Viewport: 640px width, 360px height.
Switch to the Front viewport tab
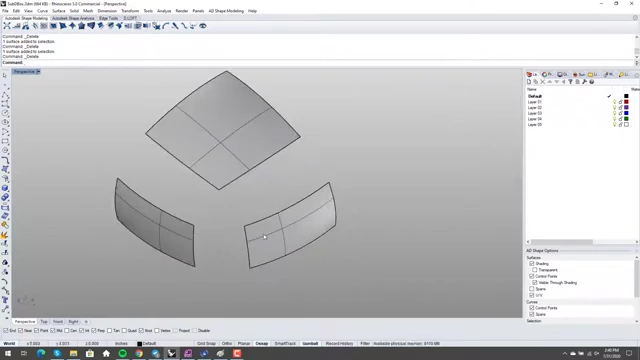(x=58, y=322)
